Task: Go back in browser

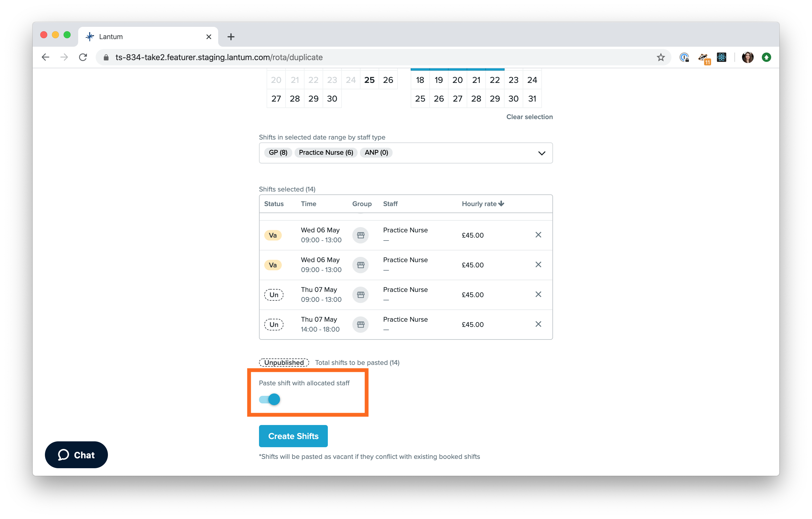Action: pyautogui.click(x=45, y=57)
